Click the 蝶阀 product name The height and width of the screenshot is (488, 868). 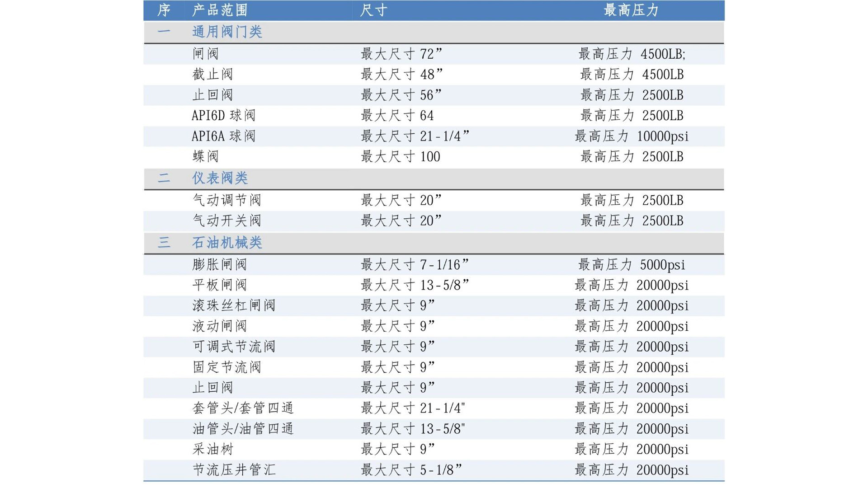click(x=206, y=157)
